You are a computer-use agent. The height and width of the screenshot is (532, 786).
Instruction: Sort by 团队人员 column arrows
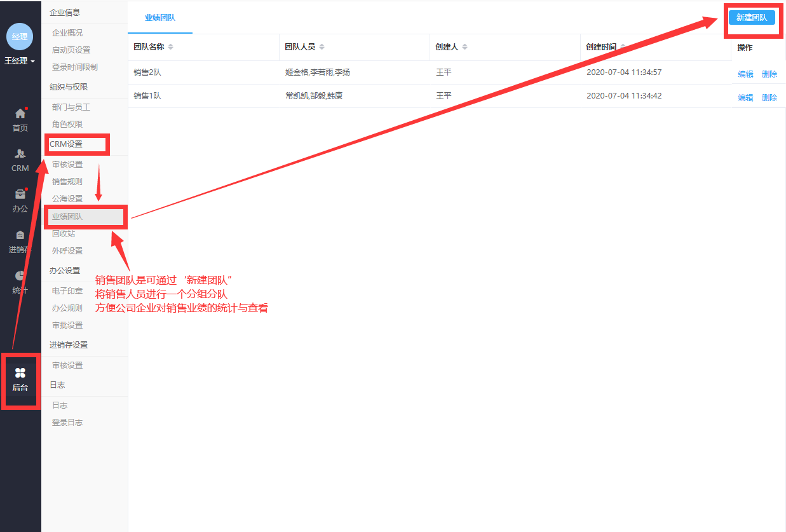pos(322,47)
